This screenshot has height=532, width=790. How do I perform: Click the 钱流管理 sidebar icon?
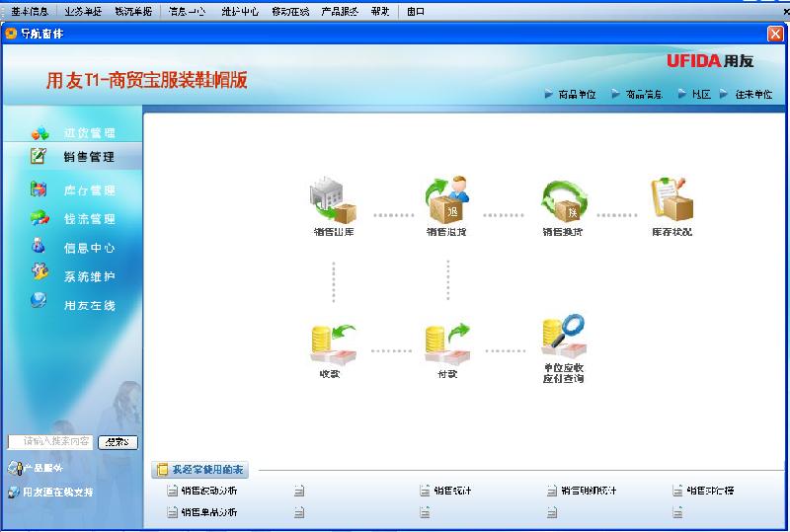pos(39,217)
